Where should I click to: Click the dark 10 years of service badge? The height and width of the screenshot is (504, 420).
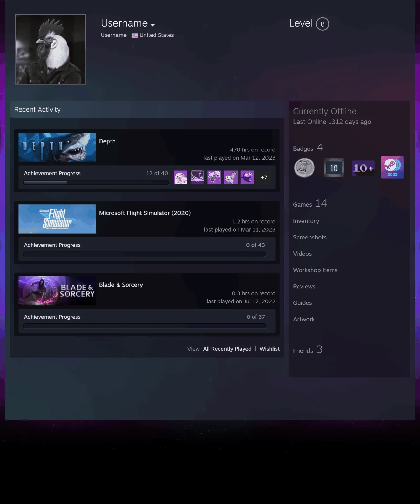point(334,168)
